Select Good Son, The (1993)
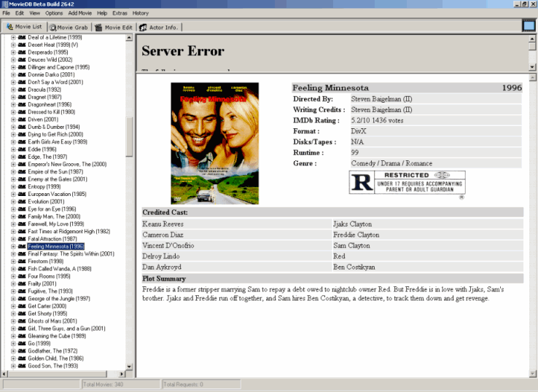The width and height of the screenshot is (538, 392). tap(52, 366)
